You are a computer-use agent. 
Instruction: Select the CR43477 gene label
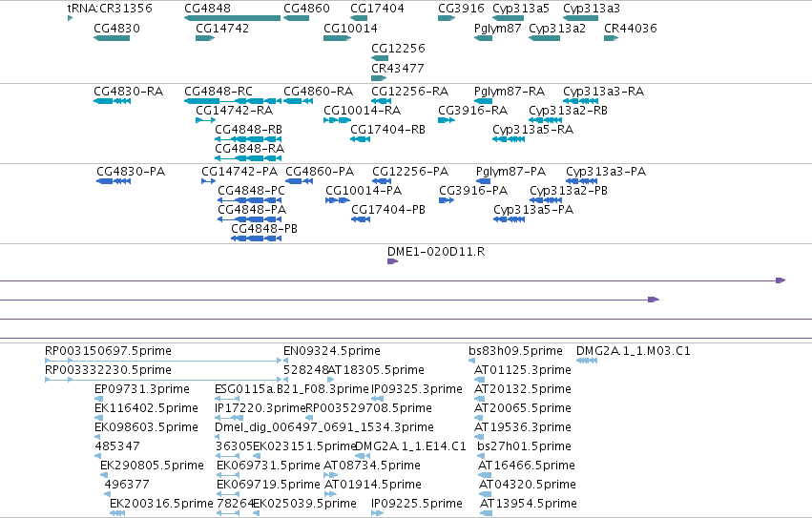pyautogui.click(x=398, y=69)
